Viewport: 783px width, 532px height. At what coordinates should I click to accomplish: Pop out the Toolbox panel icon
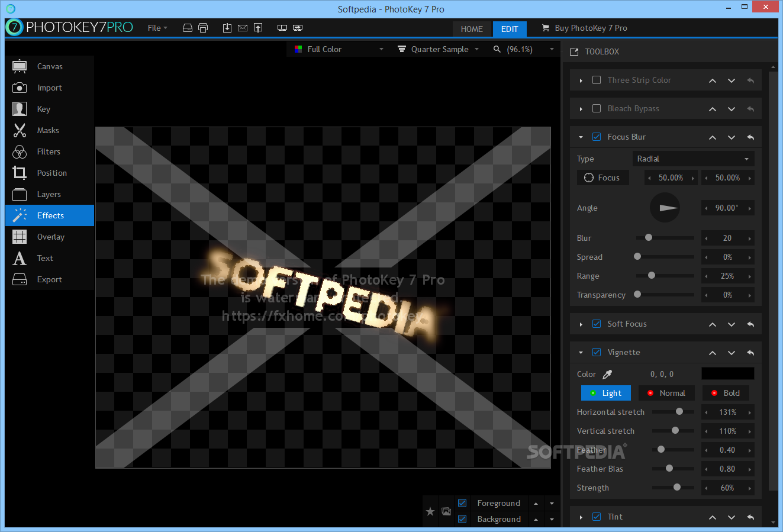(x=574, y=52)
